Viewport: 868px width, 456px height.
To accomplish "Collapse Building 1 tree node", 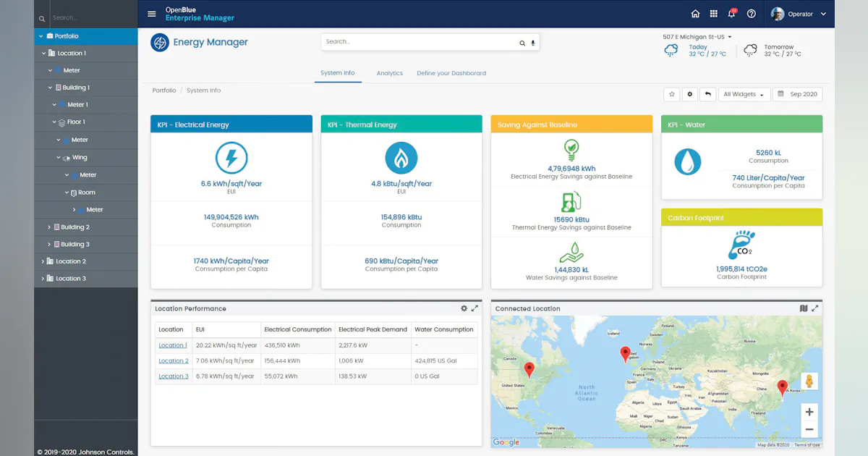I will pos(49,88).
